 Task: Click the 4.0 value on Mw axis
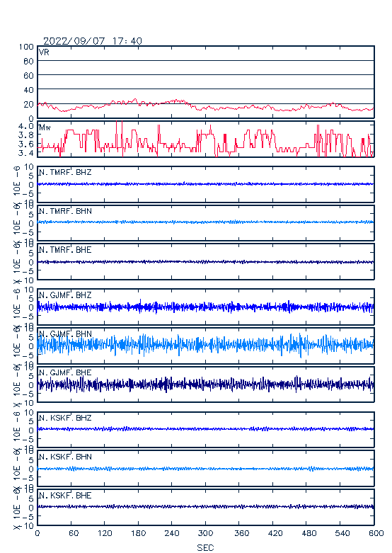pyautogui.click(x=25, y=126)
